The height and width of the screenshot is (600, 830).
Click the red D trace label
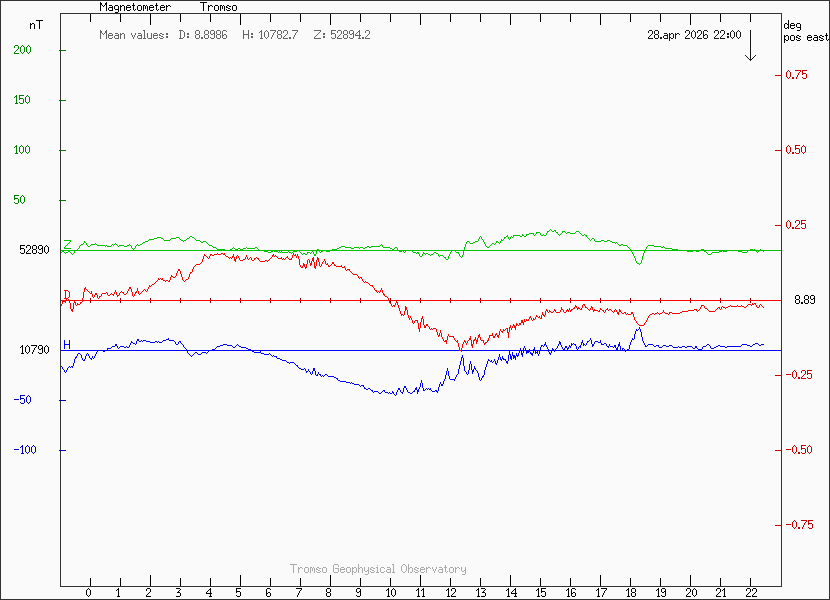coord(67,295)
